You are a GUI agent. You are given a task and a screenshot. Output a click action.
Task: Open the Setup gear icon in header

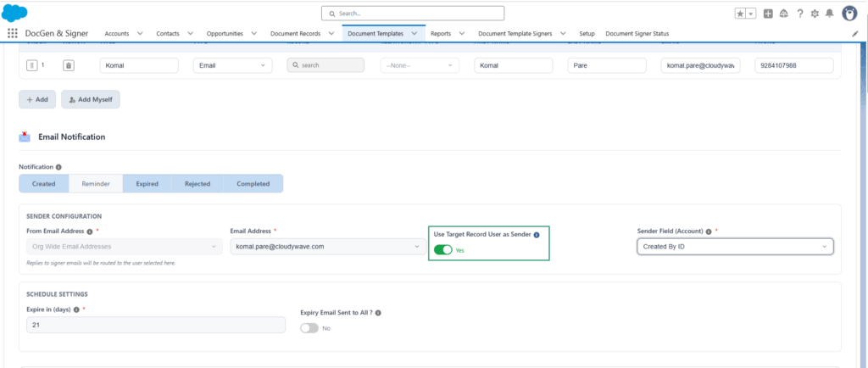(815, 14)
